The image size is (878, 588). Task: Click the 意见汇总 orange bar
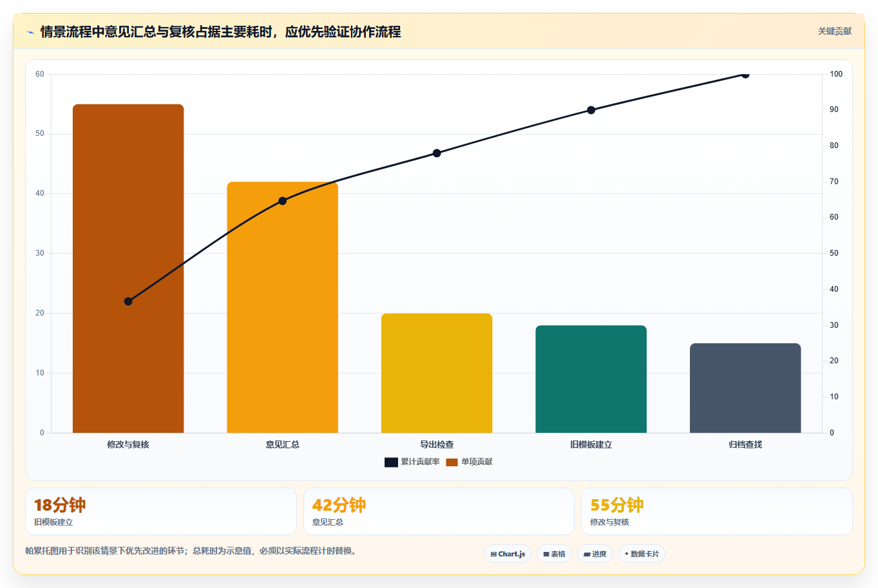click(x=282, y=307)
